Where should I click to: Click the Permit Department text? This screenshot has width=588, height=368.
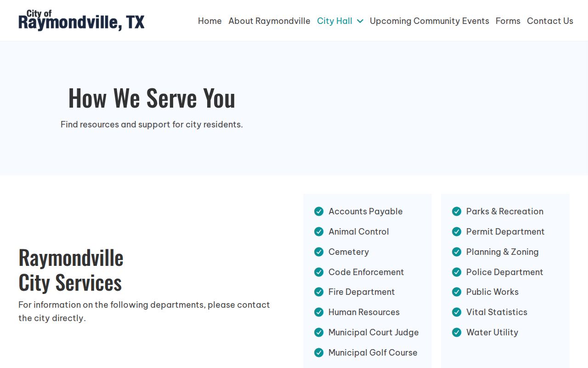click(505, 231)
